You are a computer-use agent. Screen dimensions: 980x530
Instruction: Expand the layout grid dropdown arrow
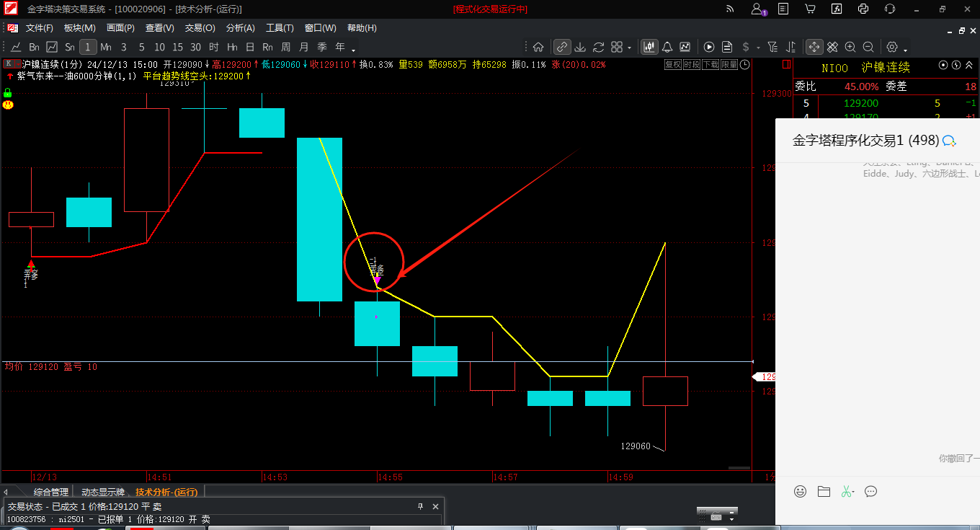click(x=629, y=48)
